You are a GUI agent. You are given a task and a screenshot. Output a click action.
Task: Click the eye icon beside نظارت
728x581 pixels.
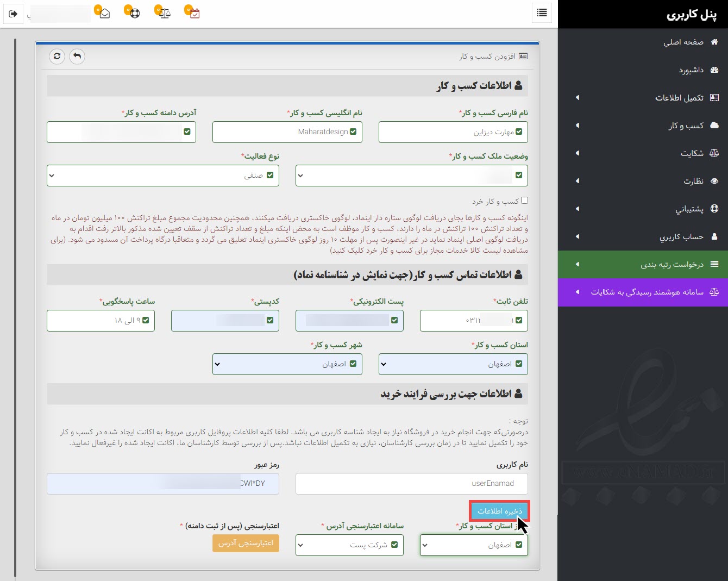[x=714, y=181]
